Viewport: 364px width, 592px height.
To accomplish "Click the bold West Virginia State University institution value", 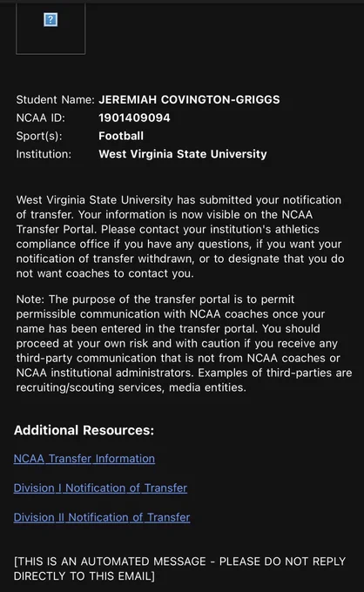I will tap(183, 154).
